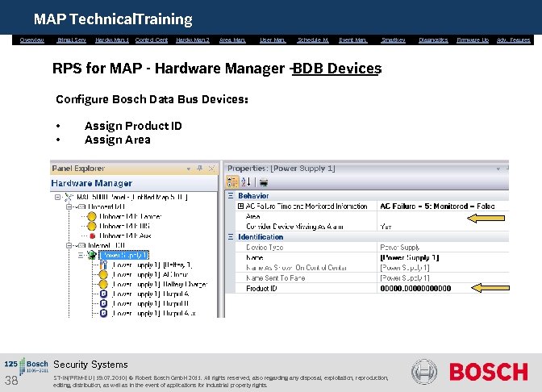Image resolution: width=542 pixels, height=392 pixels.
Task: Click the Consider Device Missing As Alarm value Yes
Action: click(386, 227)
